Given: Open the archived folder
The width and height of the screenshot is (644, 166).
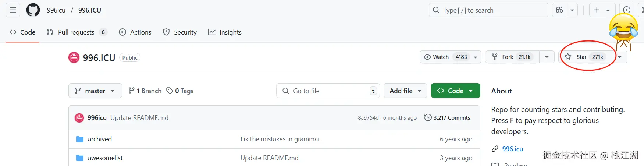Looking at the screenshot, I should 100,139.
